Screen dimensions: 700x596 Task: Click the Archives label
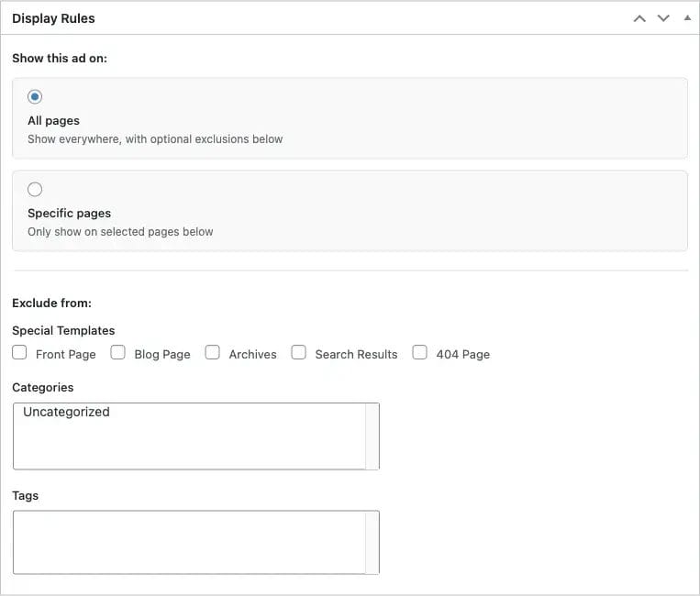(252, 355)
